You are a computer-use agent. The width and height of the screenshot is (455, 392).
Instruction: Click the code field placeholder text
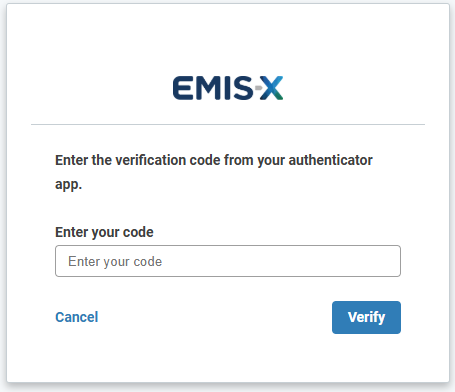[x=115, y=262]
